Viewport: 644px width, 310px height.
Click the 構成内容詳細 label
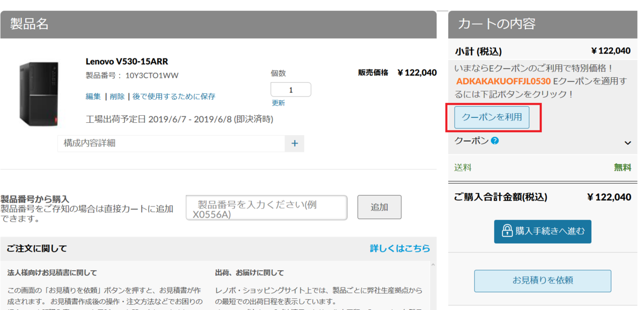point(90,143)
